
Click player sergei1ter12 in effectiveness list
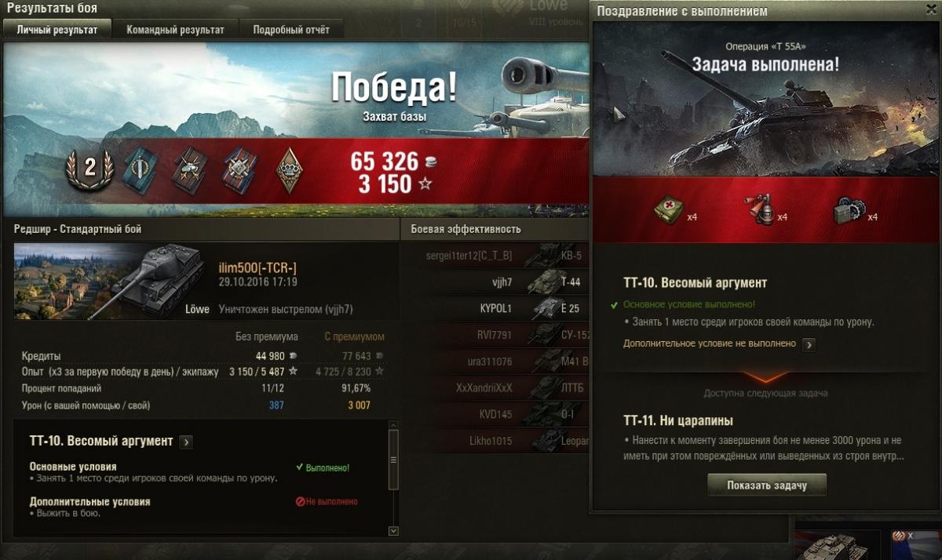(469, 255)
